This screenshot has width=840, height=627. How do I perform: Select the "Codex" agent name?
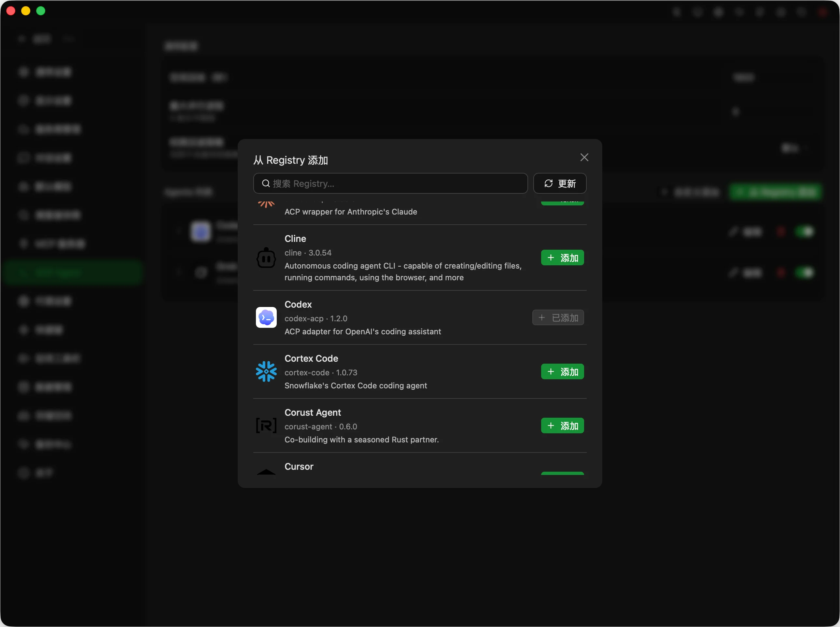pyautogui.click(x=298, y=304)
